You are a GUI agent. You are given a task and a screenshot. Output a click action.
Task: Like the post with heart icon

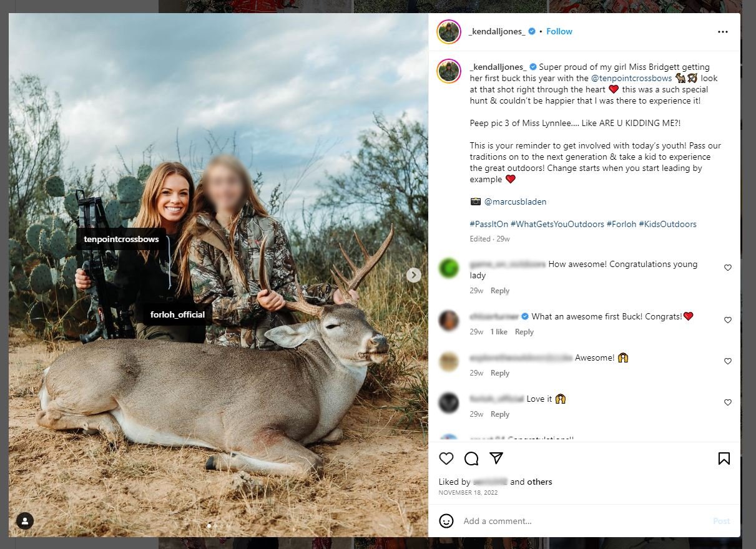click(x=446, y=459)
